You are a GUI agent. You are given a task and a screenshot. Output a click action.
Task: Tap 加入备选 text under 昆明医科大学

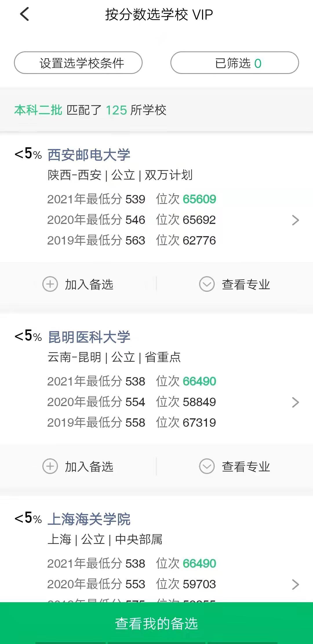[89, 467]
